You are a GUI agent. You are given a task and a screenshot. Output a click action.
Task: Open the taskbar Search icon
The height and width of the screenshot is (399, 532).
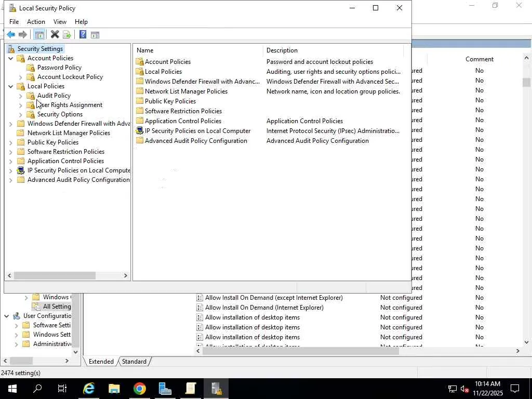coord(37,389)
